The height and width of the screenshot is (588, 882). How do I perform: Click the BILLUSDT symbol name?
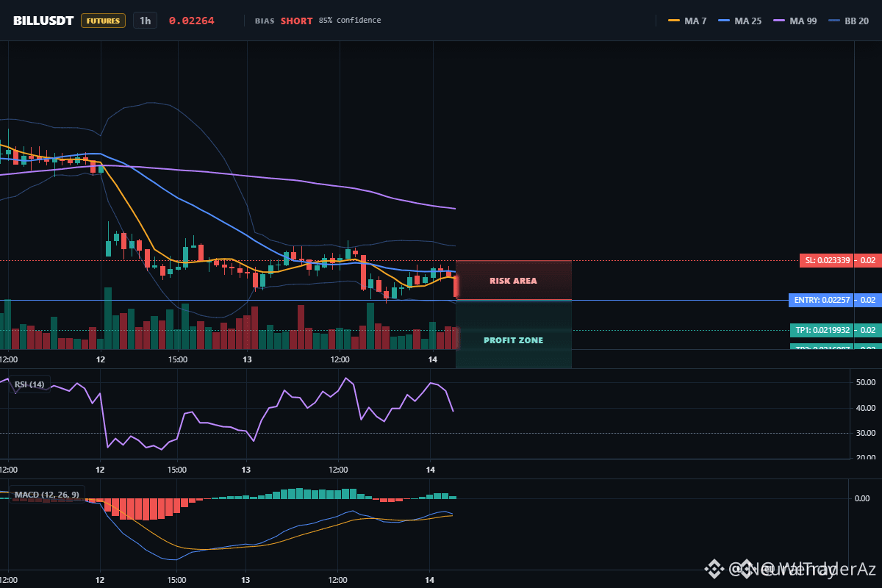pyautogui.click(x=43, y=21)
